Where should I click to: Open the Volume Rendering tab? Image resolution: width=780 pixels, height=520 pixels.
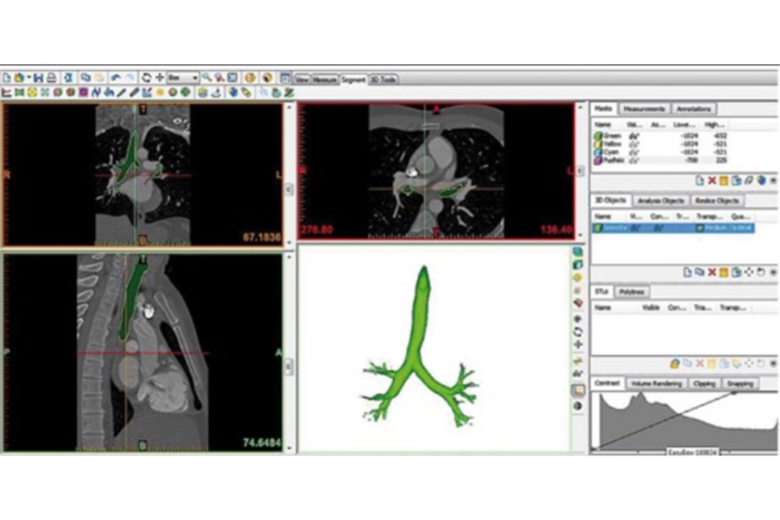[656, 384]
